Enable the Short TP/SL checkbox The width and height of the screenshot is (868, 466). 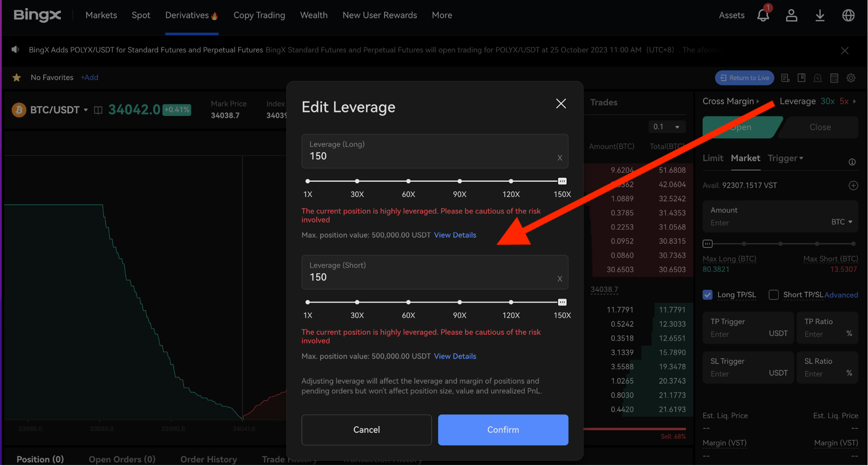pyautogui.click(x=773, y=295)
